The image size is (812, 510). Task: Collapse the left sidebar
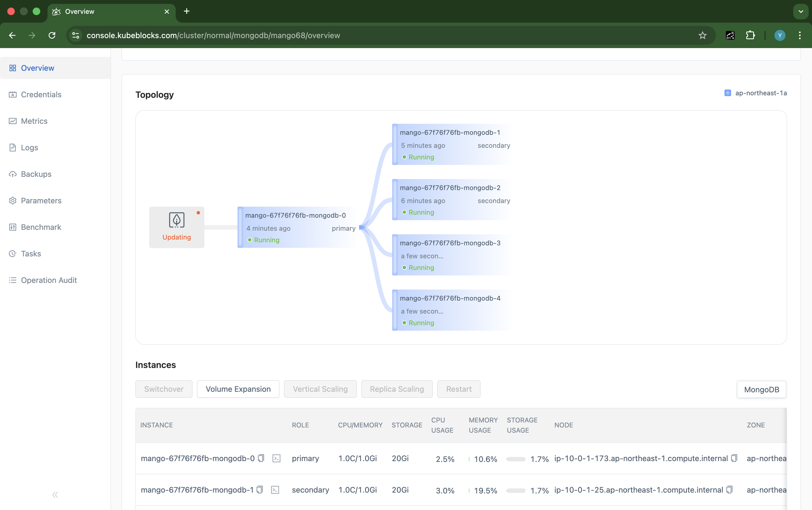[x=55, y=495]
